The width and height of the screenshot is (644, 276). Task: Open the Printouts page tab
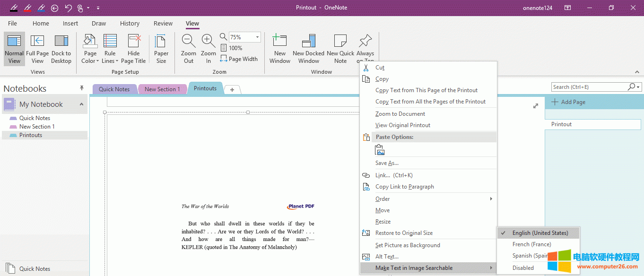coord(205,88)
